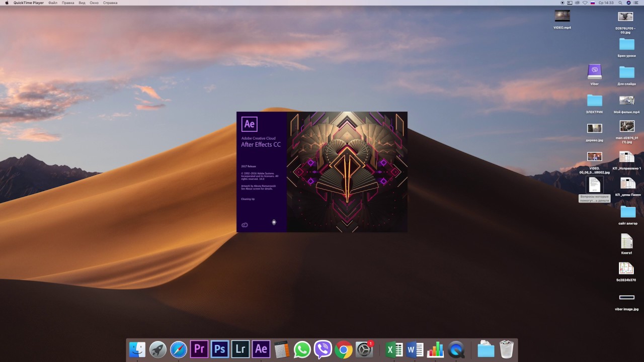The image size is (644, 362).
Task: Open Adobe Lightroom in Dock
Action: pyautogui.click(x=240, y=349)
